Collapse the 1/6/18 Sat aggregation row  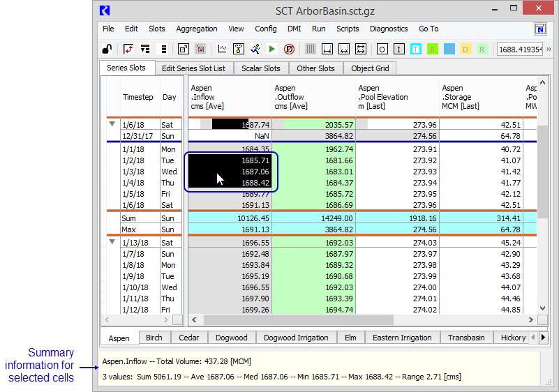(x=112, y=124)
